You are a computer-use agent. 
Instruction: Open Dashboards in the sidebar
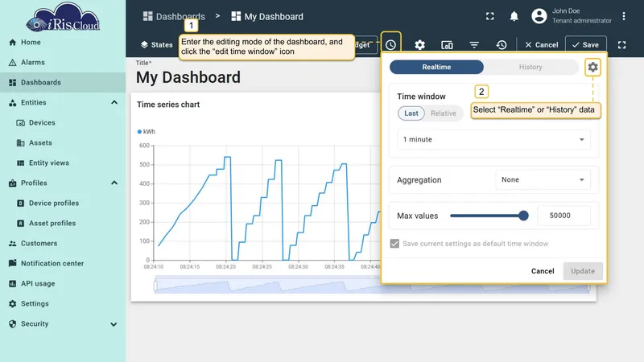(63, 83)
